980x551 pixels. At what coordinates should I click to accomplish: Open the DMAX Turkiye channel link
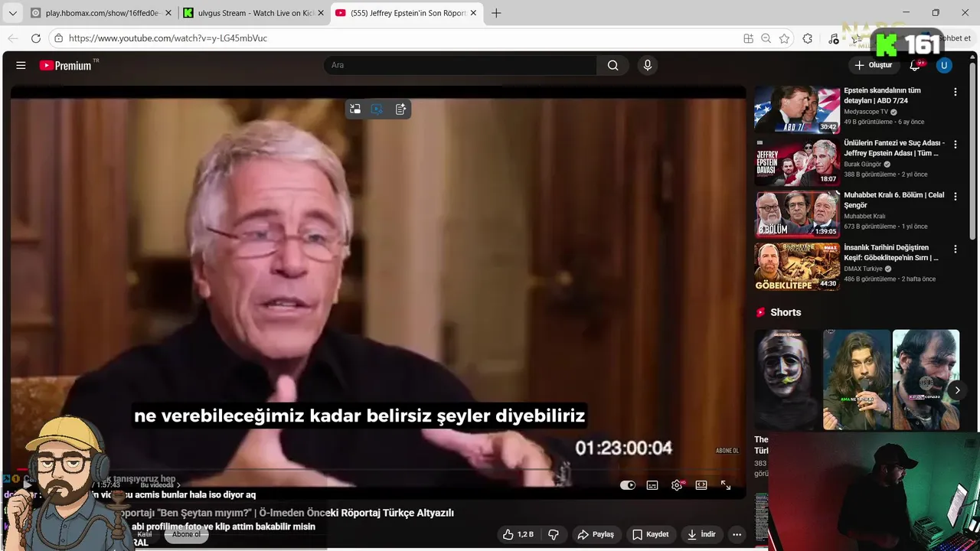pyautogui.click(x=863, y=269)
